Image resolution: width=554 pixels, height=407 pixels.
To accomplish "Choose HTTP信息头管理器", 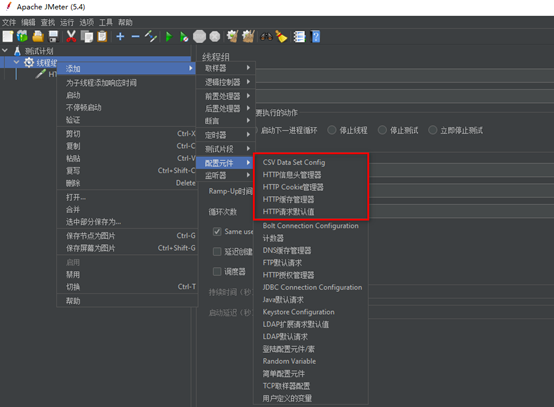I will click(311, 175).
